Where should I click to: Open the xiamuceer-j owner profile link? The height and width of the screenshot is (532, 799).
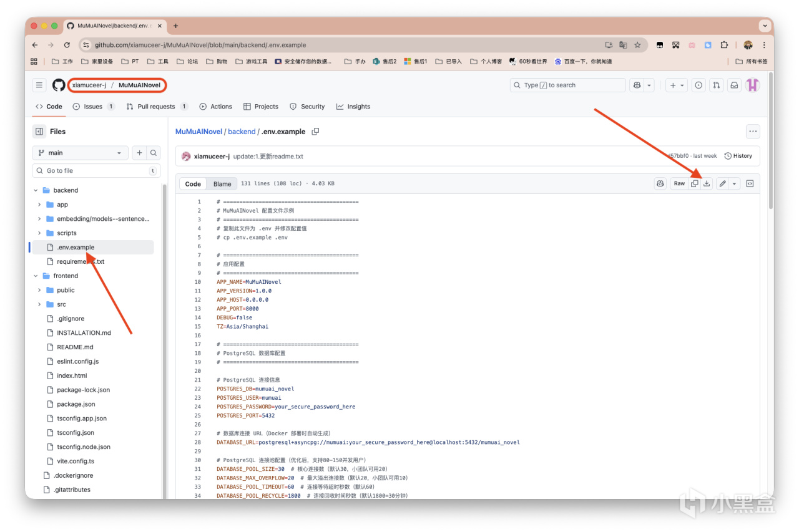(89, 85)
